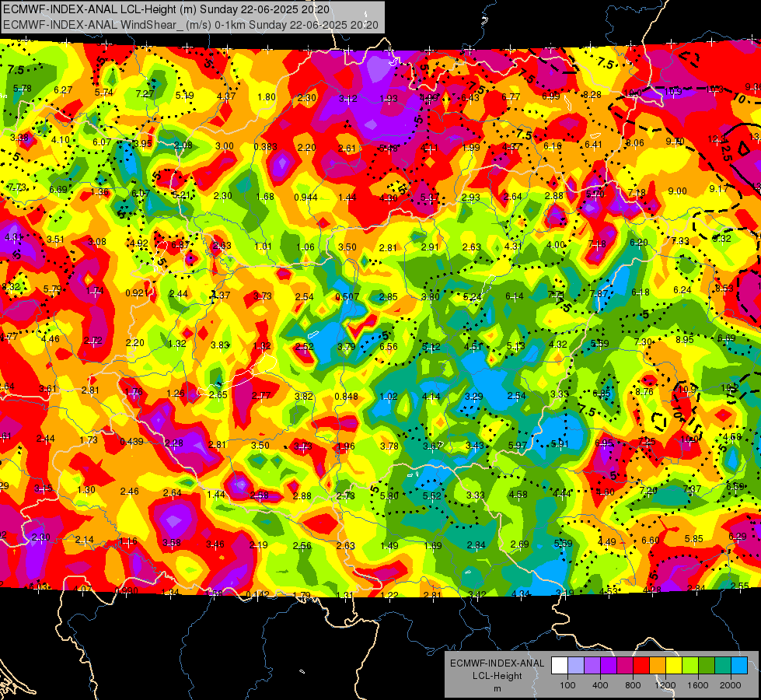The image size is (761, 700).
Task: Click the legend tick label 1200
Action: pyautogui.click(x=665, y=685)
